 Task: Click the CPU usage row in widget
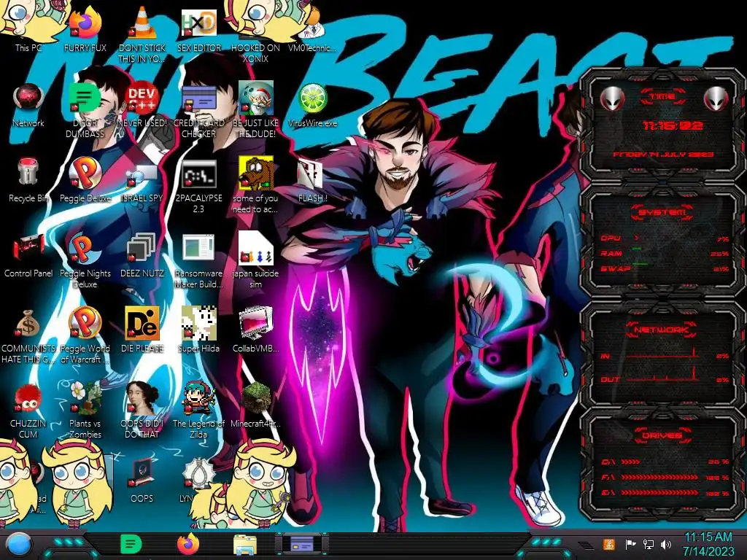click(665, 238)
